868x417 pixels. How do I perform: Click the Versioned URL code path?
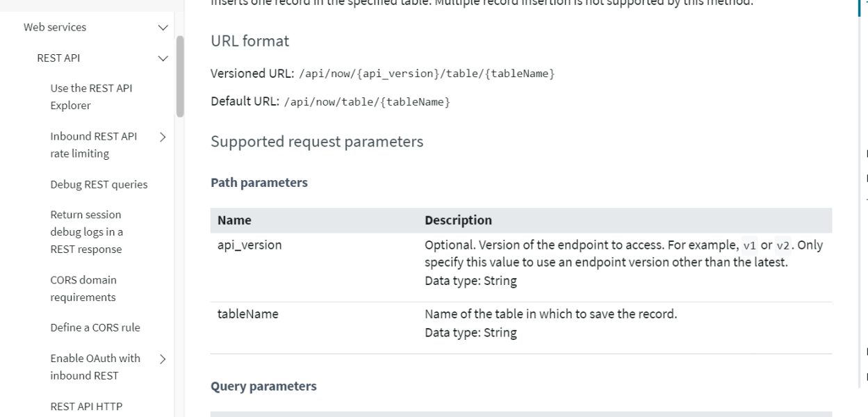(x=425, y=74)
